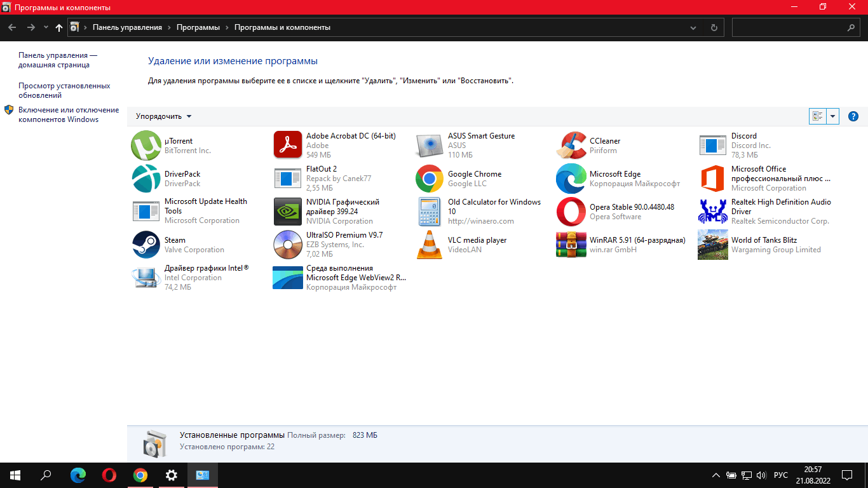Image resolution: width=868 pixels, height=488 pixels.
Task: Select the Edge WebView2 runtime icon
Action: point(288,278)
